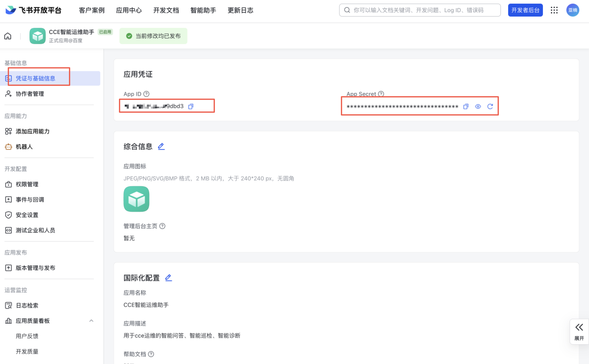
Task: Click the 当前修改均已发布 status badge
Action: [153, 36]
